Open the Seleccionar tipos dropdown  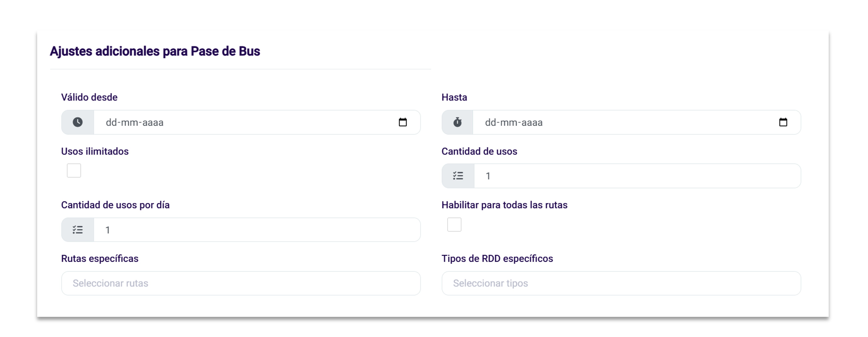click(621, 283)
